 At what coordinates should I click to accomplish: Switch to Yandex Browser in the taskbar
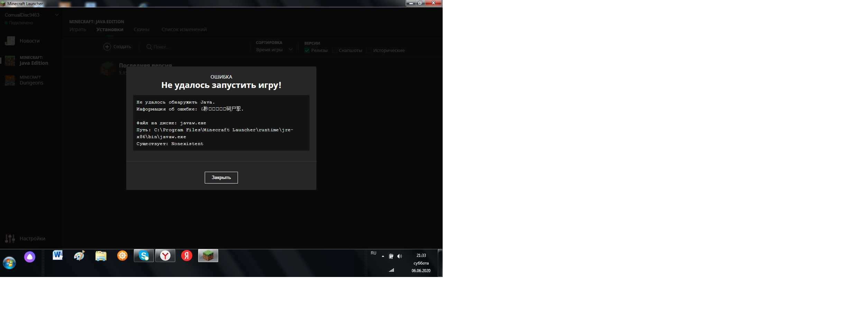(165, 256)
